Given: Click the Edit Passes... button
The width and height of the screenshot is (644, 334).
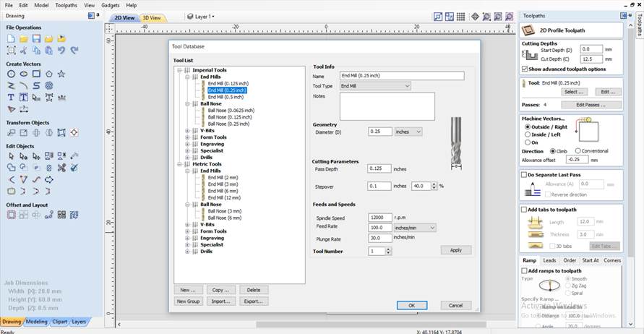Looking at the screenshot, I should point(591,105).
